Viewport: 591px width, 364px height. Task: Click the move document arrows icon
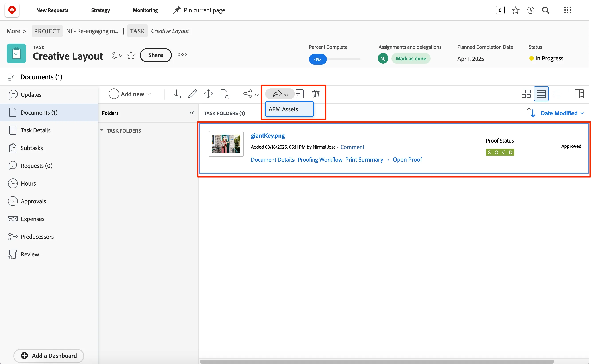[x=208, y=94]
